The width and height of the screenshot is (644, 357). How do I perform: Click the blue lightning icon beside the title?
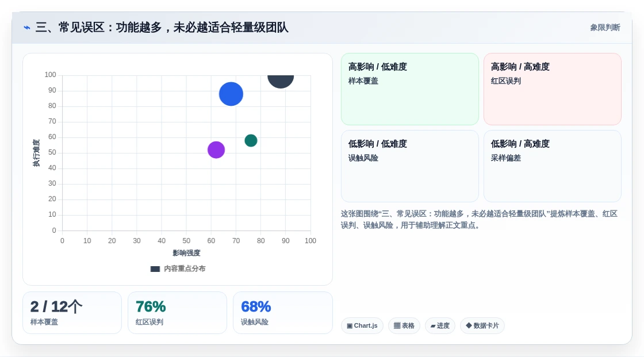[27, 28]
